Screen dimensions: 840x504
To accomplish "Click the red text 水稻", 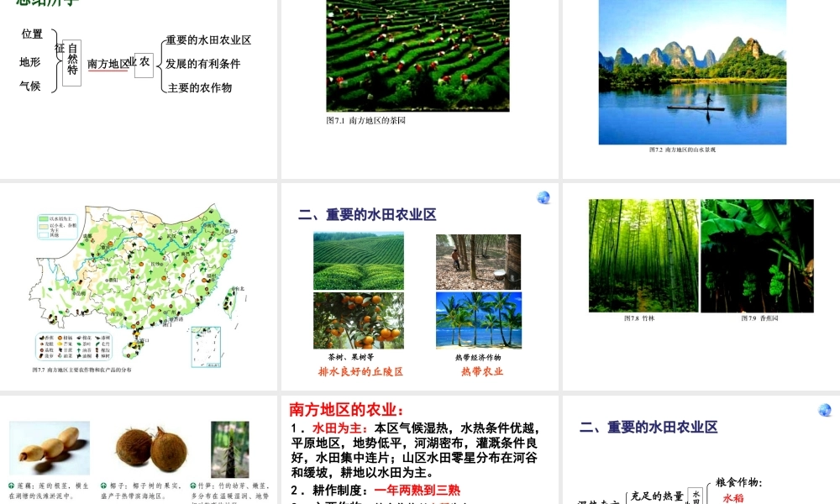I will pos(733,498).
